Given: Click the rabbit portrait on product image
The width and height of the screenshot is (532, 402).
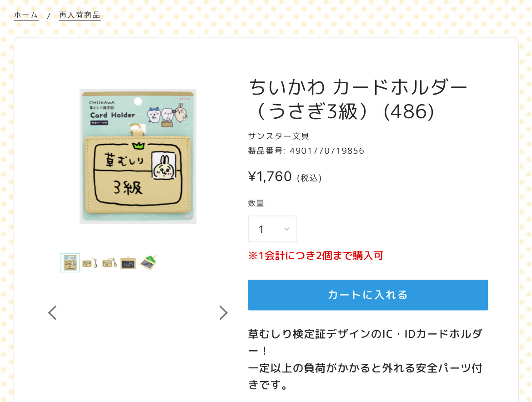Looking at the screenshot, I should 164,166.
